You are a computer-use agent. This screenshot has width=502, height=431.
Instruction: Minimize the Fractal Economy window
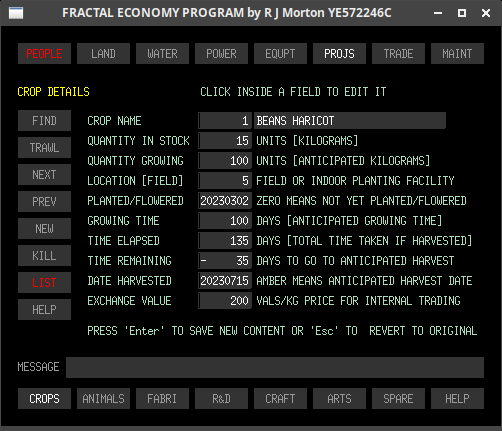(438, 13)
